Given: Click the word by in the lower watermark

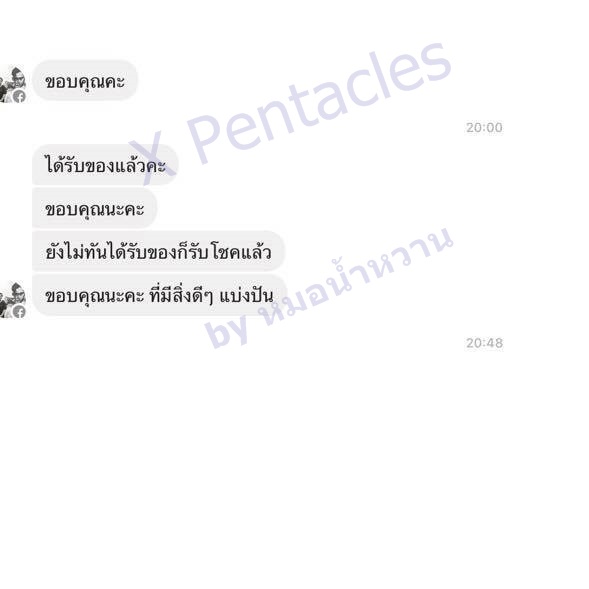Looking at the screenshot, I should coord(227,329).
